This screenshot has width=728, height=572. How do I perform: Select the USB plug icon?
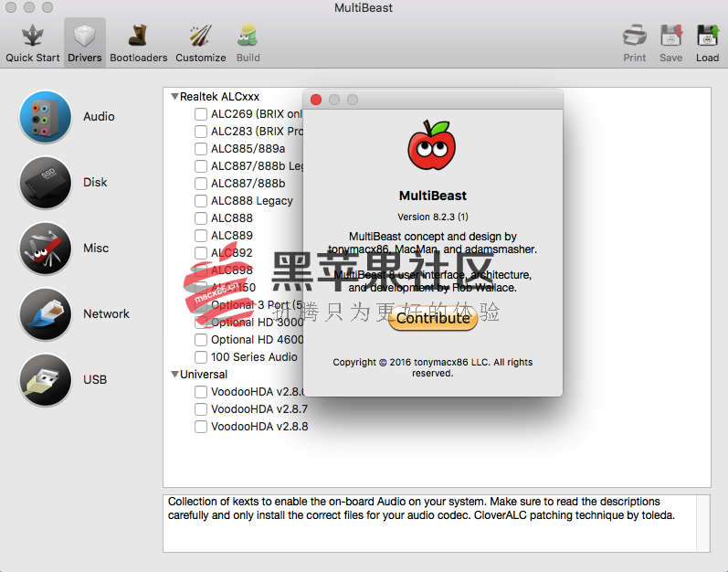[x=45, y=380]
